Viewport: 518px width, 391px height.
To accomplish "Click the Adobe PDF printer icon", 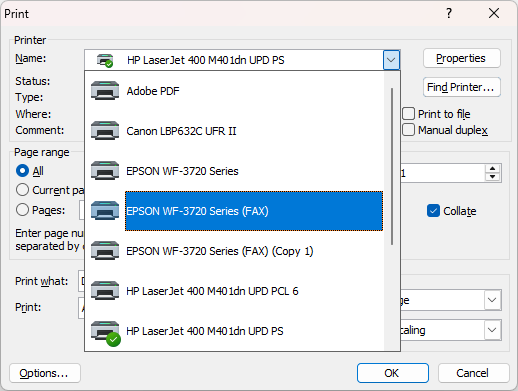I will [x=105, y=91].
